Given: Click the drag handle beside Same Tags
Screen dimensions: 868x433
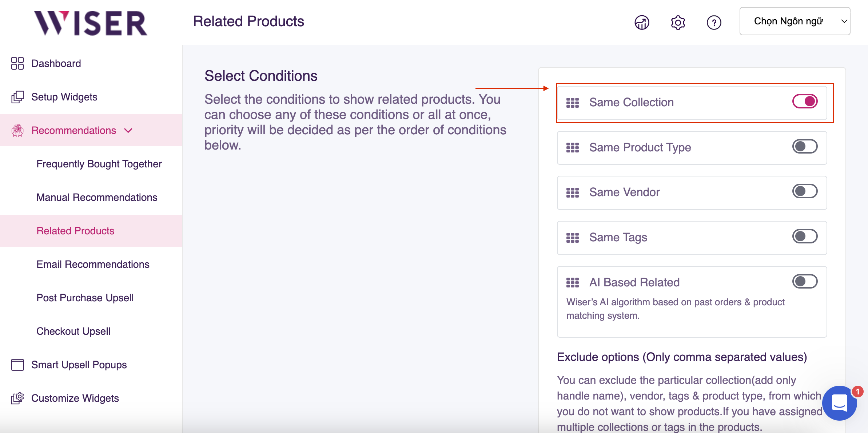Looking at the screenshot, I should [573, 238].
